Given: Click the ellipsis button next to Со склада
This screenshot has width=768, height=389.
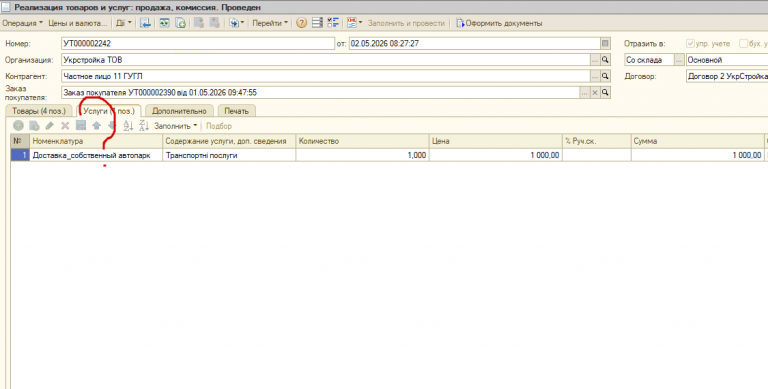Looking at the screenshot, I should [679, 60].
